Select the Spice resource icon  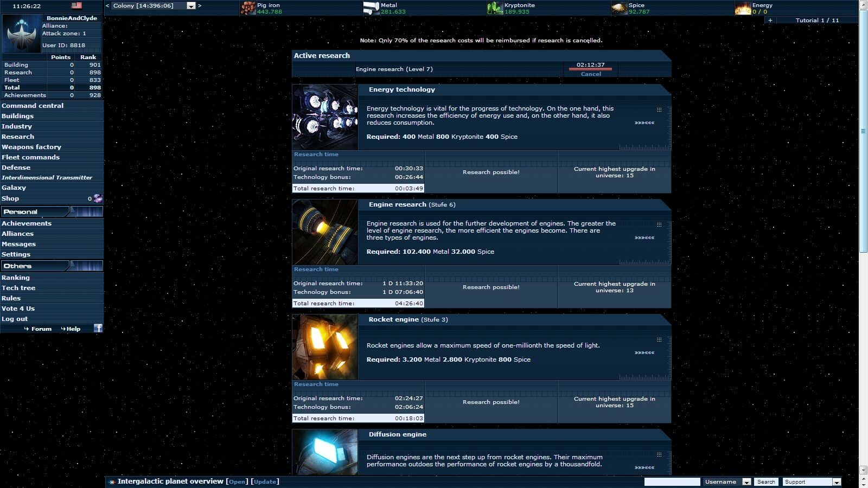tap(620, 9)
